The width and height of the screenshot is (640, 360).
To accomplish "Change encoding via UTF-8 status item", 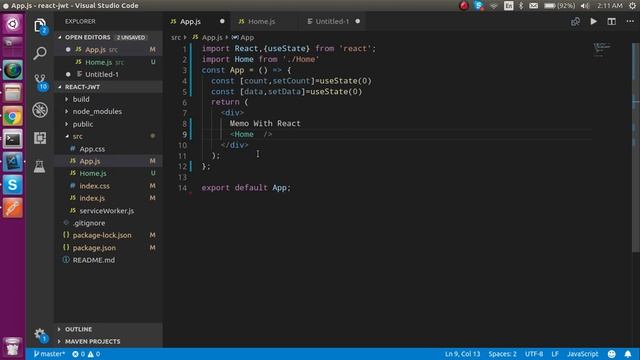I will [533, 354].
